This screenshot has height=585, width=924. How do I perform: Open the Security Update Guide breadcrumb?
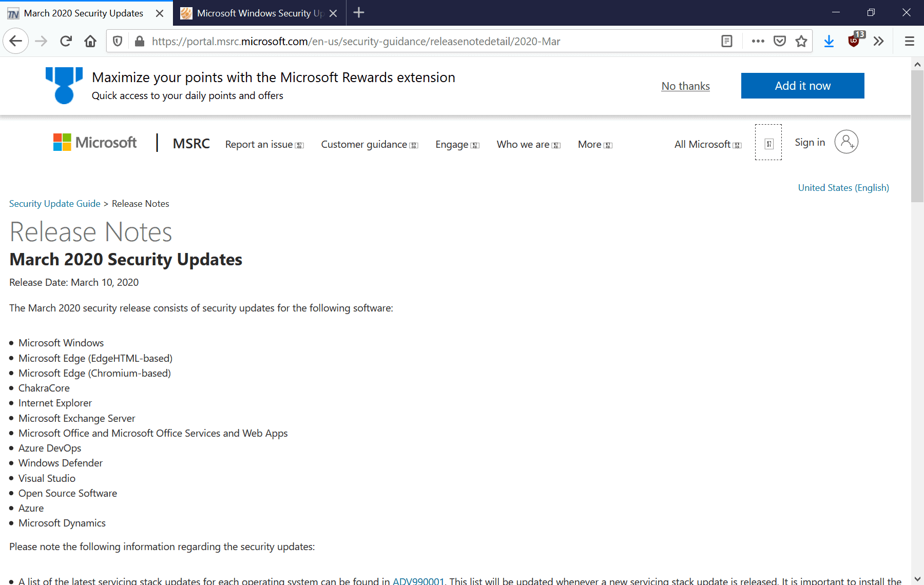tap(55, 204)
